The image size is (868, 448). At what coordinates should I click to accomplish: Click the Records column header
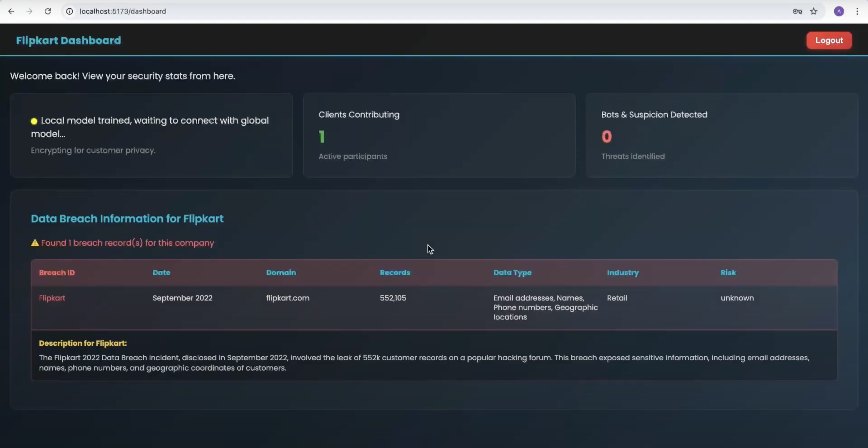tap(395, 273)
